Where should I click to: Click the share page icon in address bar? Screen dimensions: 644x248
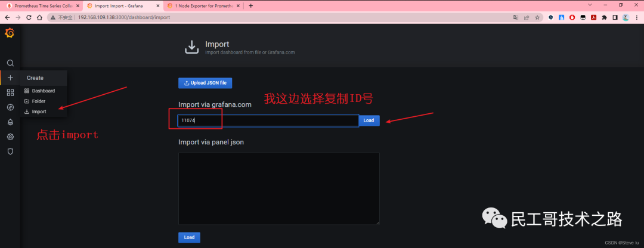527,18
